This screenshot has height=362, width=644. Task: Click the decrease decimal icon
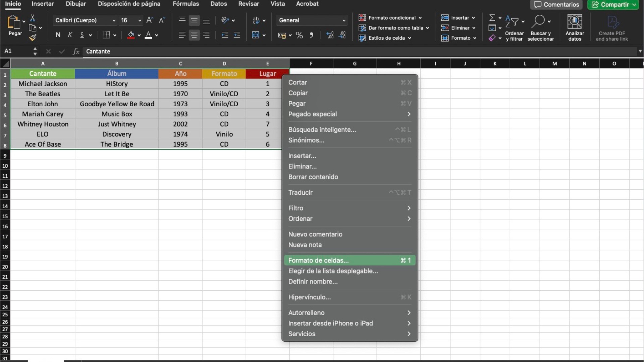(x=342, y=35)
